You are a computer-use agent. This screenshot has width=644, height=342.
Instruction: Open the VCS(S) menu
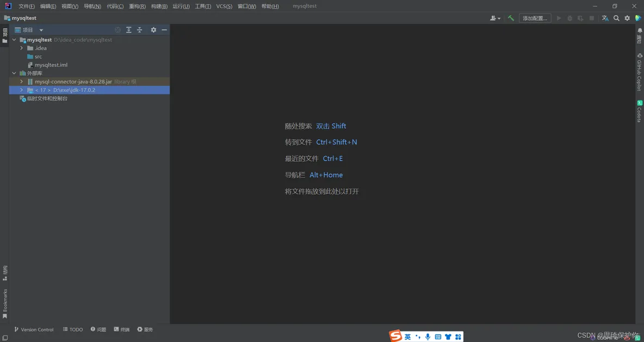(224, 6)
